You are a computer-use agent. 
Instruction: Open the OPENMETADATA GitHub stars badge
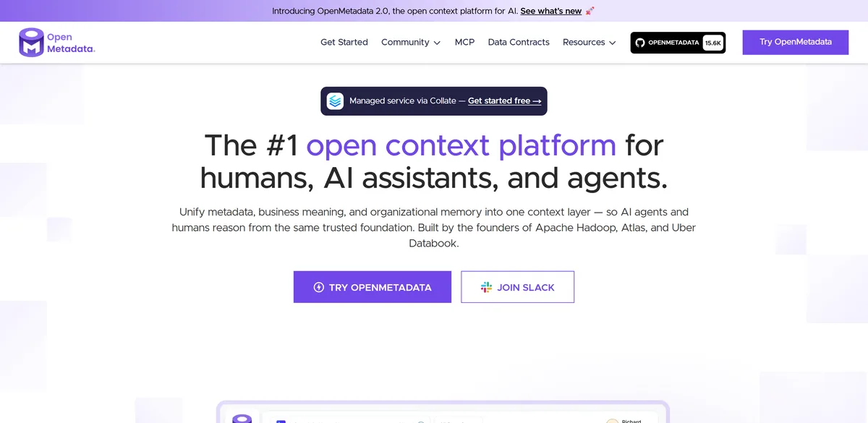point(678,43)
